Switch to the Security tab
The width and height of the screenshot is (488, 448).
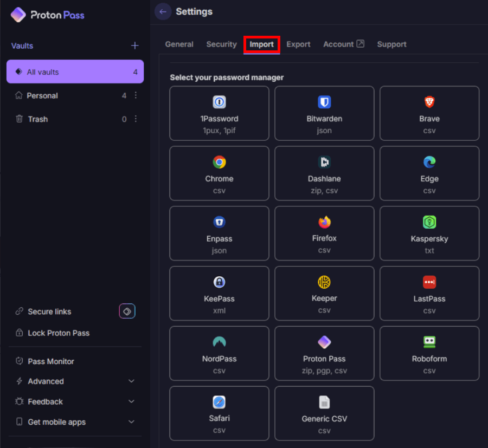pyautogui.click(x=221, y=44)
